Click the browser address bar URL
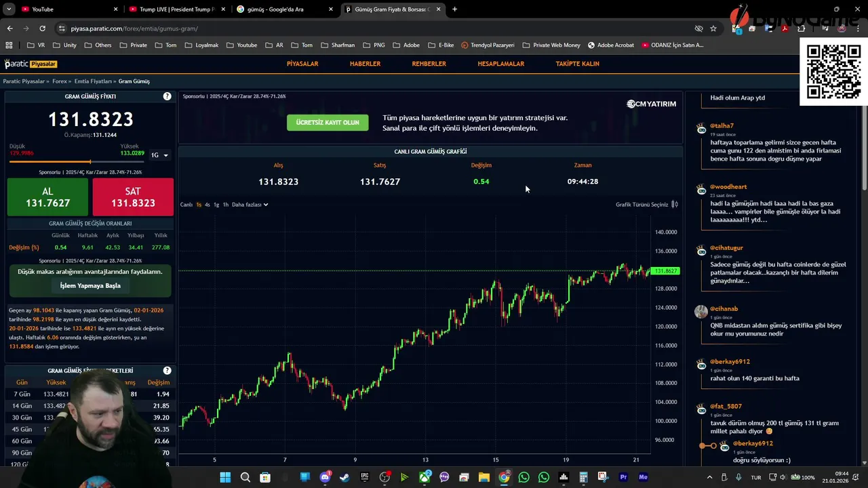The height and width of the screenshot is (488, 868). point(134,28)
